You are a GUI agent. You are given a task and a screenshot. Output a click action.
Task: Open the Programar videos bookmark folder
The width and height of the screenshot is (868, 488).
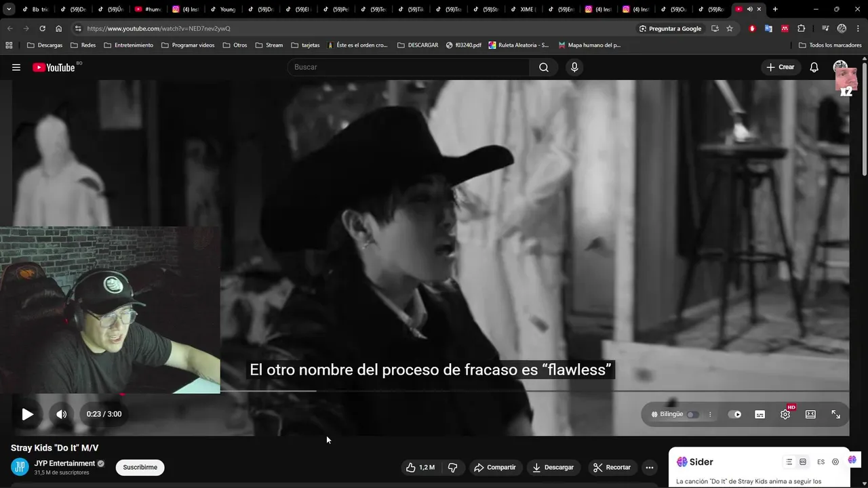(188, 45)
